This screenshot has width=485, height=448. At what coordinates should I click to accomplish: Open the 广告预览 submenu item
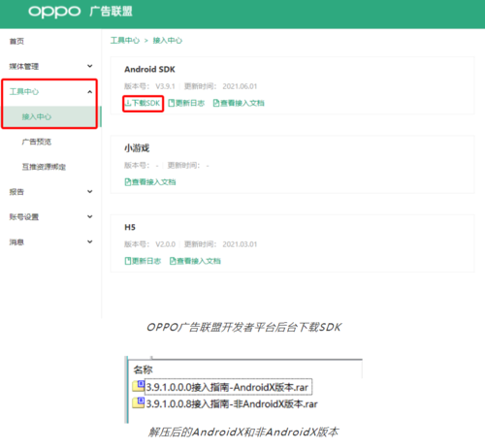(x=37, y=142)
